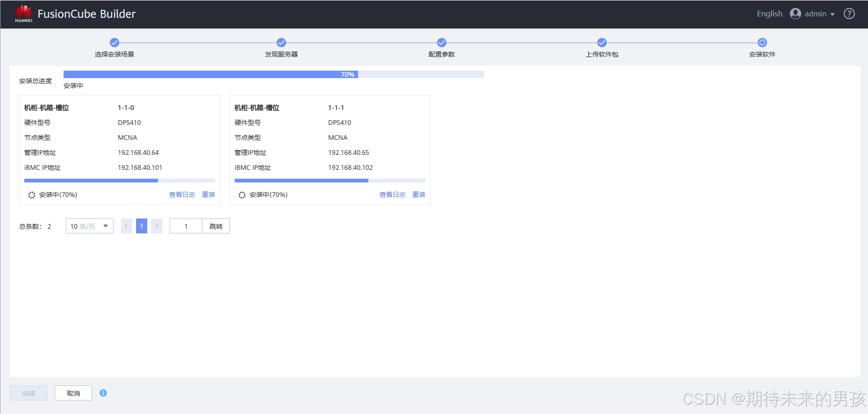Click the spinner icon on node 1-1-0
This screenshot has width=868, height=414.
(x=32, y=195)
